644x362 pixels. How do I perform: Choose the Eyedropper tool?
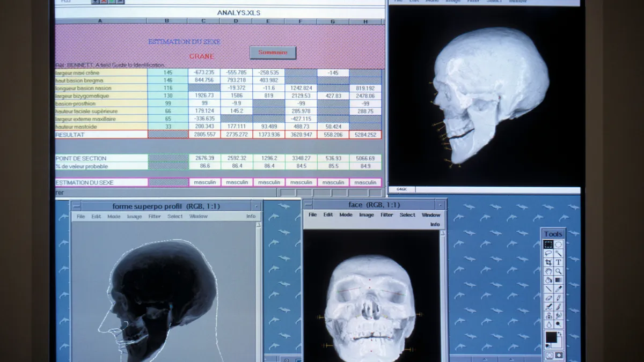point(559,289)
